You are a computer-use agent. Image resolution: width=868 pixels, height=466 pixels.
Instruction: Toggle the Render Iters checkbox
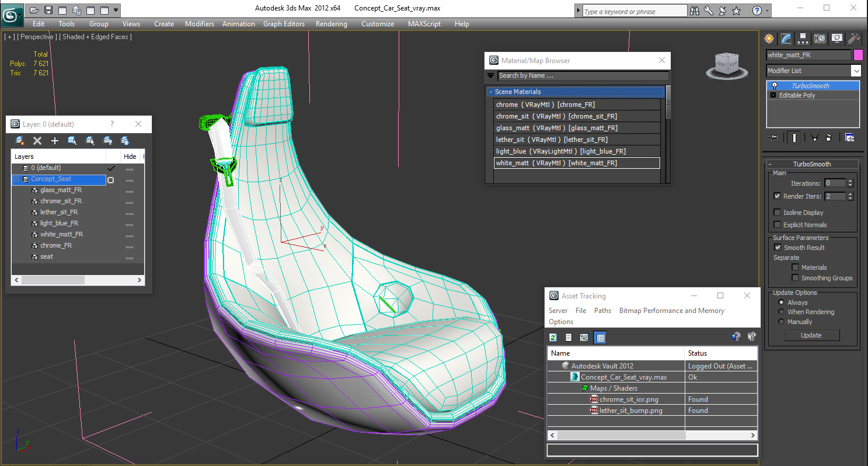[777, 196]
